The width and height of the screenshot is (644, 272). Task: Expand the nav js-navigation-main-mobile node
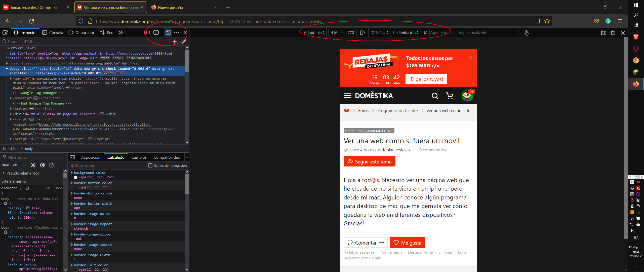11,79
